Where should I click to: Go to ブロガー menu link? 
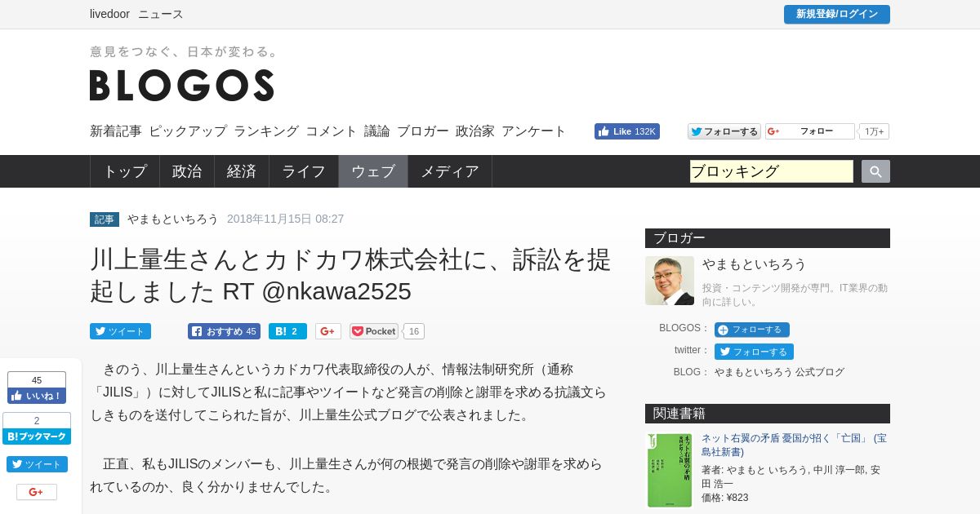point(423,131)
